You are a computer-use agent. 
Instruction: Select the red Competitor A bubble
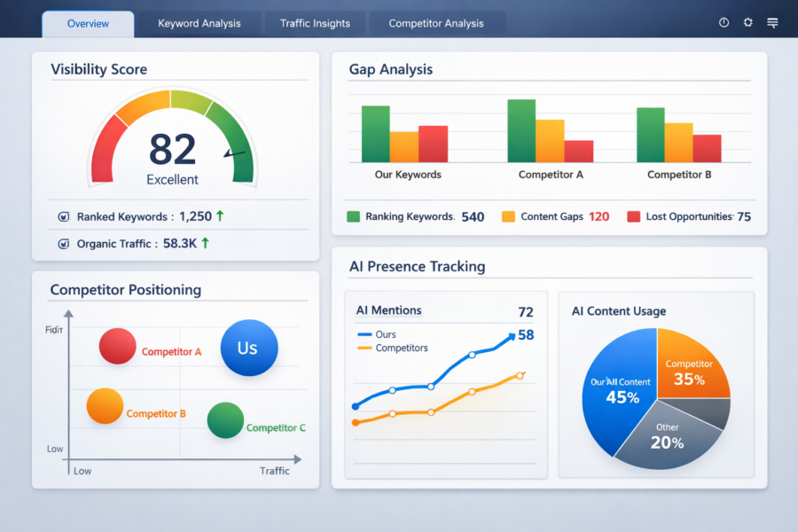coord(118,346)
